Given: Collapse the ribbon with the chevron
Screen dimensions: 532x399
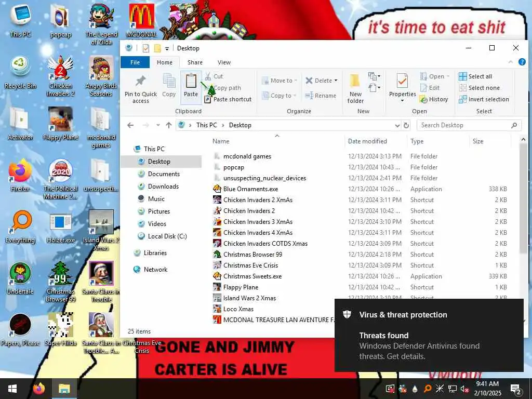Looking at the screenshot, I should coord(510,62).
